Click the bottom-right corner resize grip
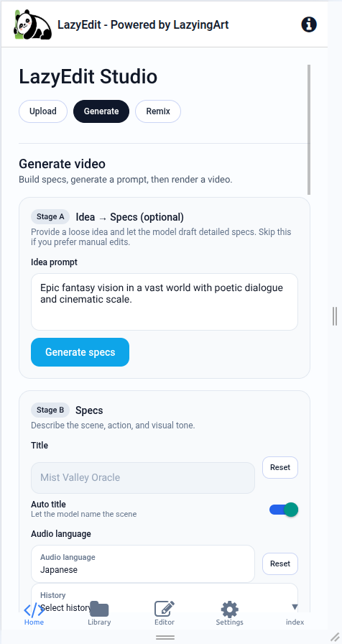 [x=335, y=637]
